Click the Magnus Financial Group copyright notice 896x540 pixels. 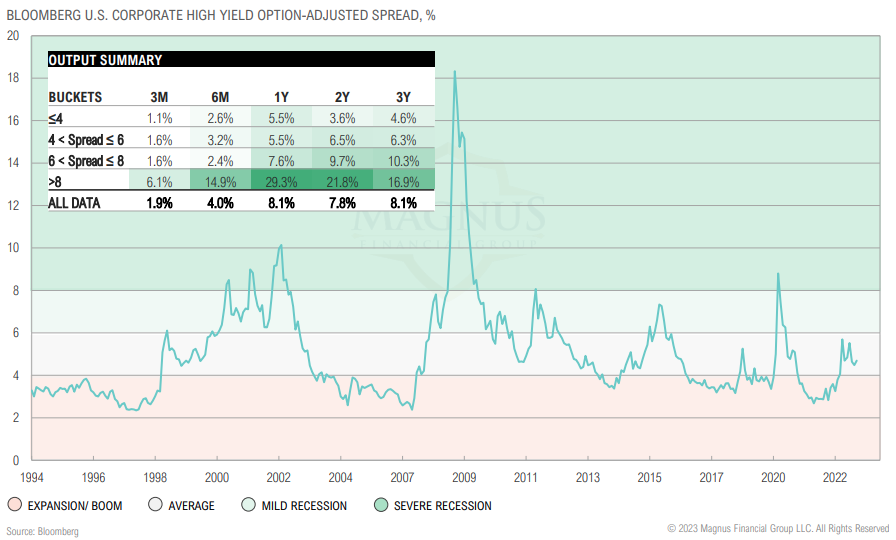point(777,527)
